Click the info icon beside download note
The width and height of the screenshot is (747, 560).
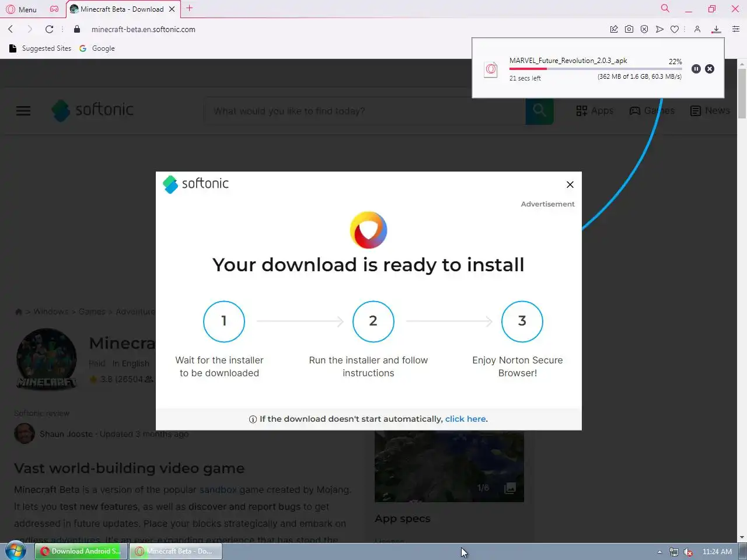[x=253, y=419]
